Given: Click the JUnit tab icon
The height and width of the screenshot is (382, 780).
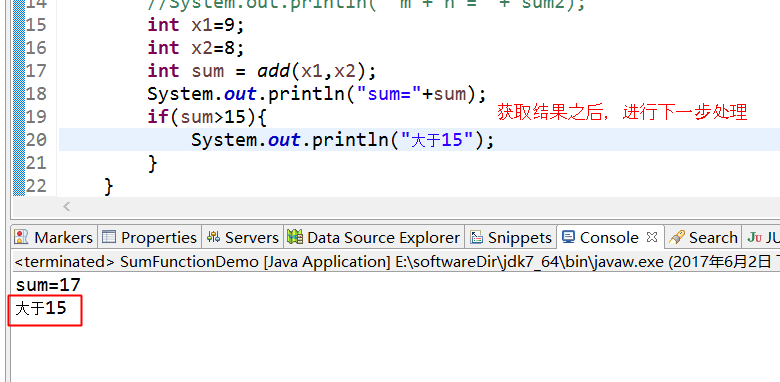Looking at the screenshot, I should click(x=754, y=238).
